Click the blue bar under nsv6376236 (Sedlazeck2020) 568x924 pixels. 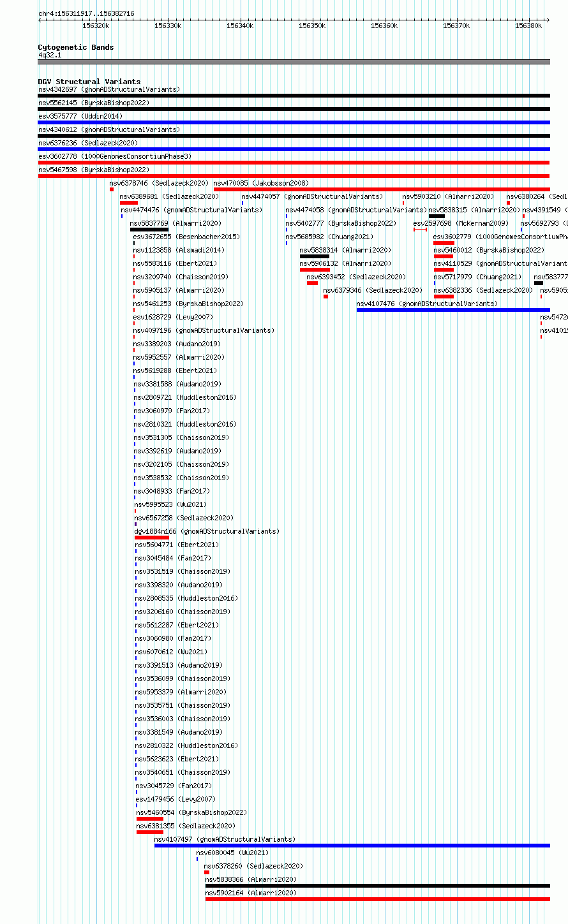pyautogui.click(x=294, y=149)
